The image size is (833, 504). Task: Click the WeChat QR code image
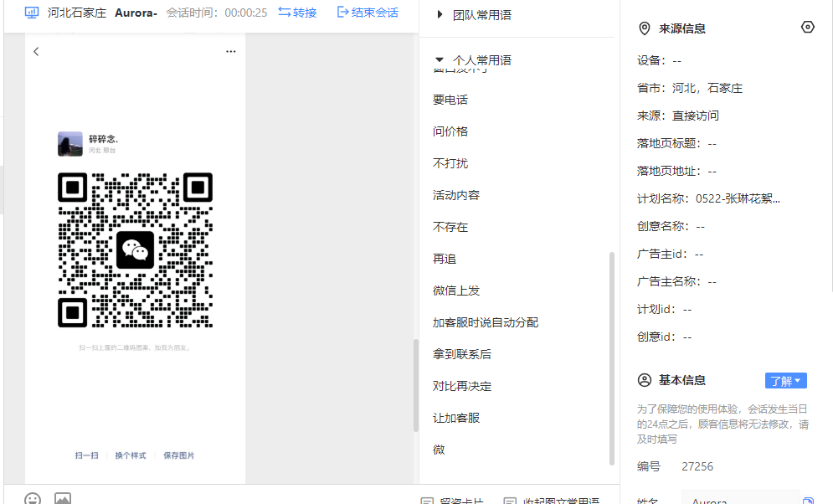(x=135, y=250)
